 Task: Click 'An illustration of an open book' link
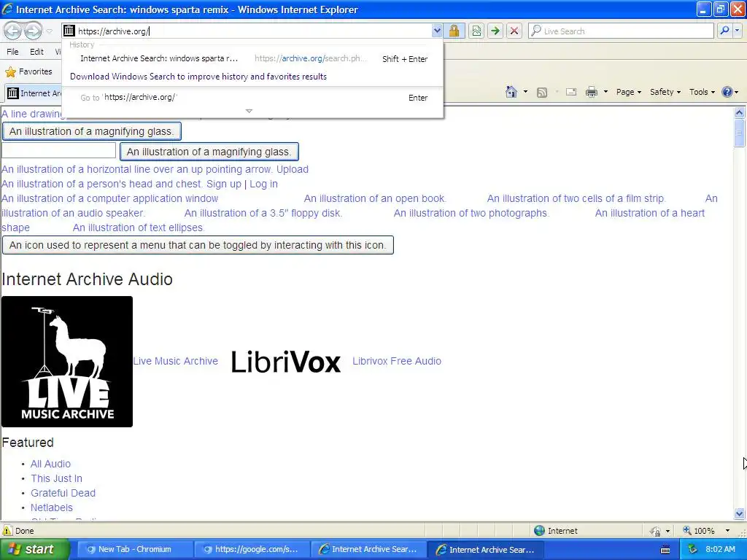(375, 198)
